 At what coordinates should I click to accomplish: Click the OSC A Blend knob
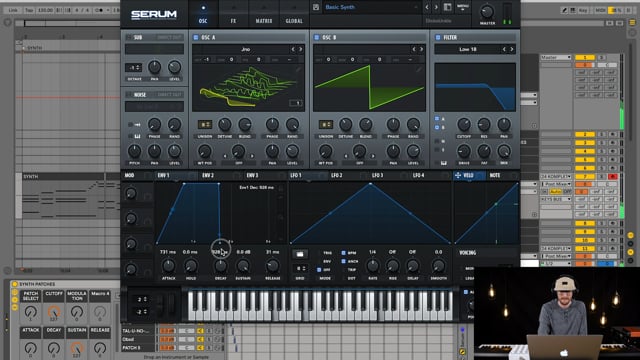click(x=244, y=124)
